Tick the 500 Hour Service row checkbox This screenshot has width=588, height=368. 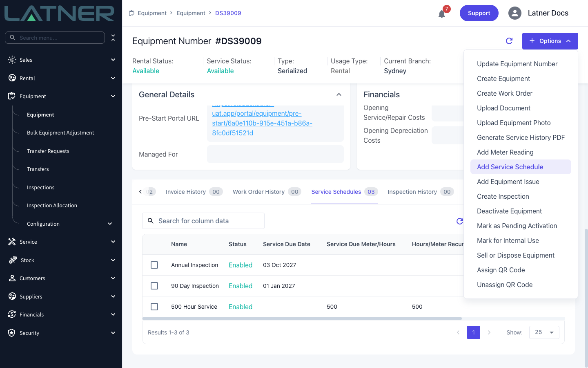154,307
